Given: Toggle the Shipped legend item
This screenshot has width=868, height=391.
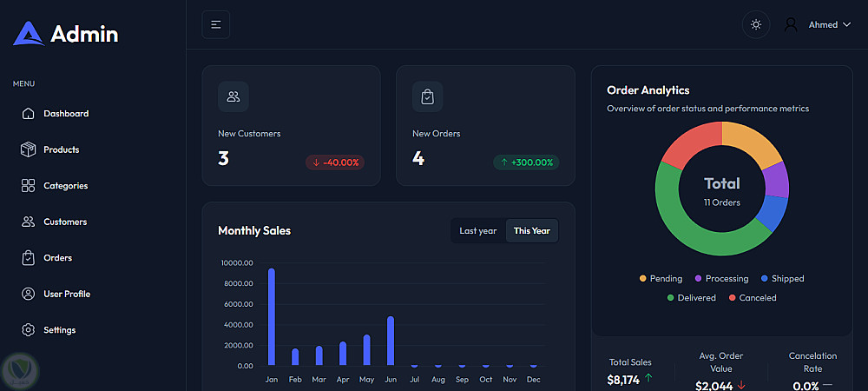Looking at the screenshot, I should [783, 279].
